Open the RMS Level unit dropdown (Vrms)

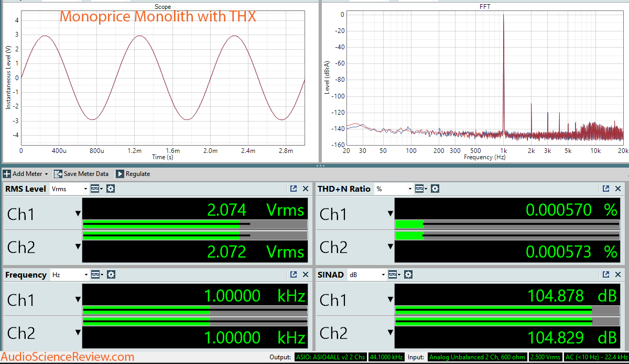(x=69, y=189)
